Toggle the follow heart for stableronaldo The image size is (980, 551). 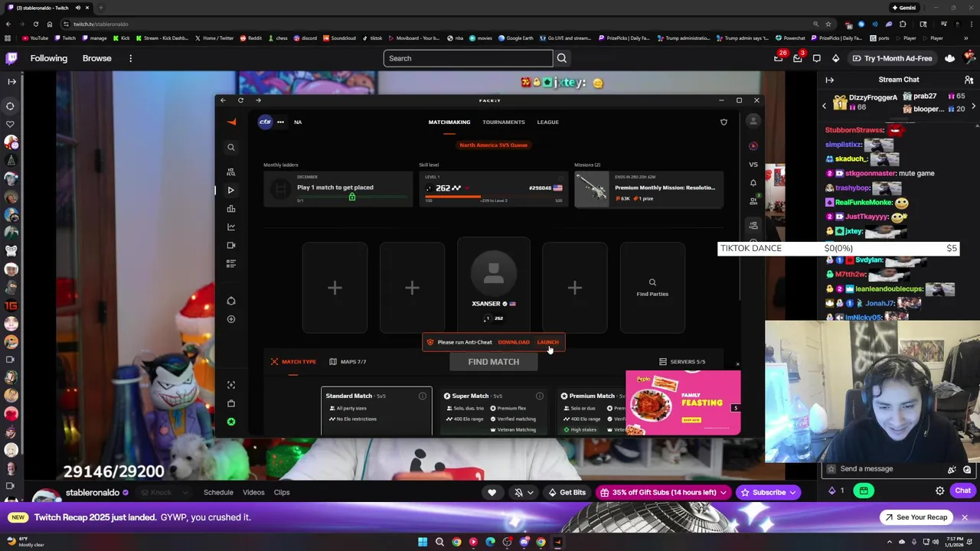pos(492,492)
